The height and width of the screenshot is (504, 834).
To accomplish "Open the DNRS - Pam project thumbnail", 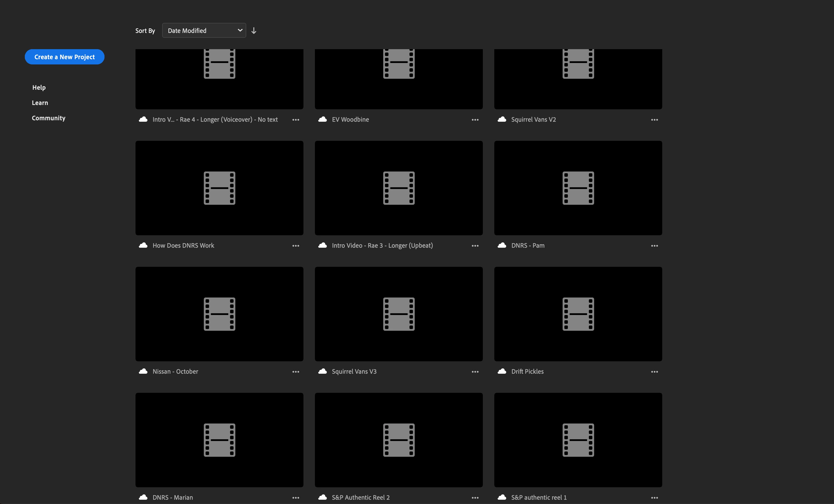I will coord(578,188).
